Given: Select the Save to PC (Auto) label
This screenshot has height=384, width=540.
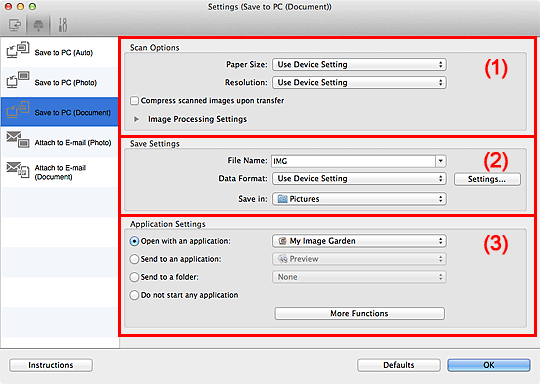Looking at the screenshot, I should coord(64,53).
